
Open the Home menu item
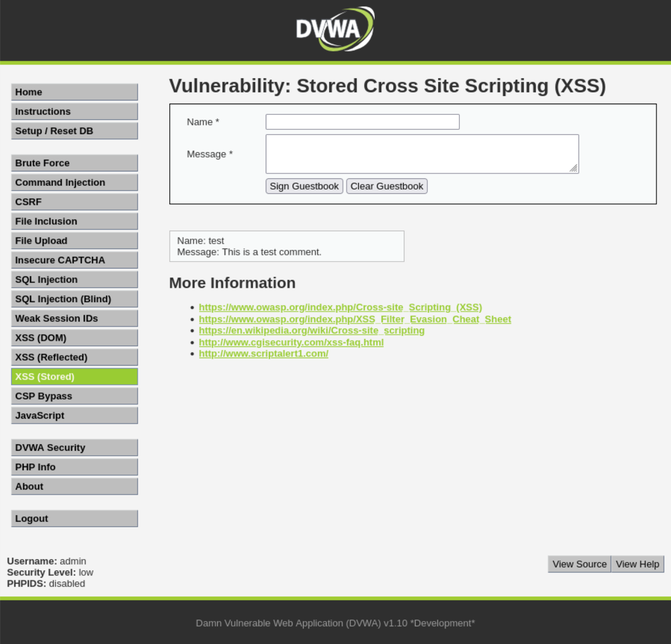(x=75, y=92)
